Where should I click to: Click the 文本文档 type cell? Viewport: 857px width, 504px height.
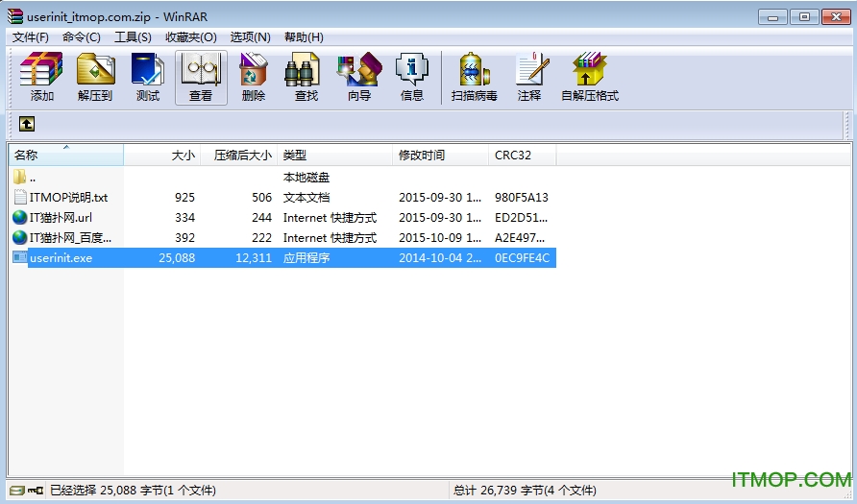pyautogui.click(x=306, y=197)
